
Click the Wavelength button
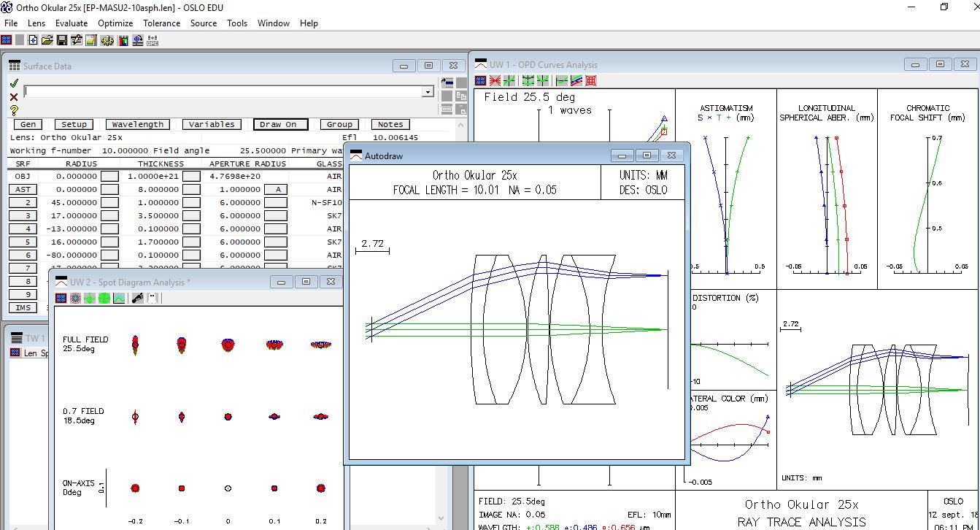(x=138, y=124)
